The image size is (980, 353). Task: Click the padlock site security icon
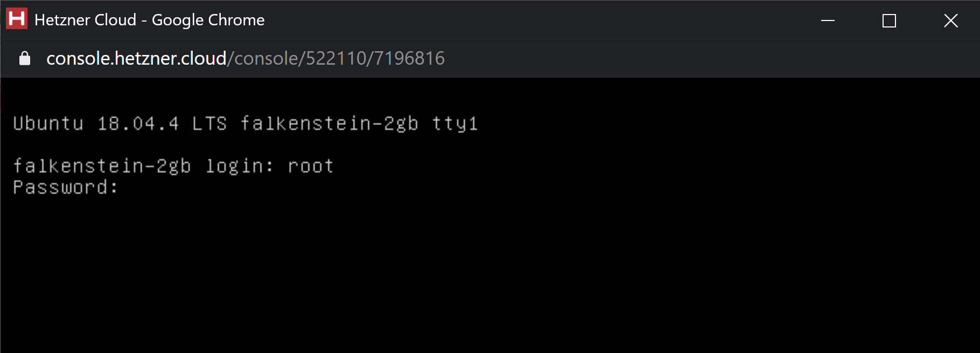tap(25, 58)
